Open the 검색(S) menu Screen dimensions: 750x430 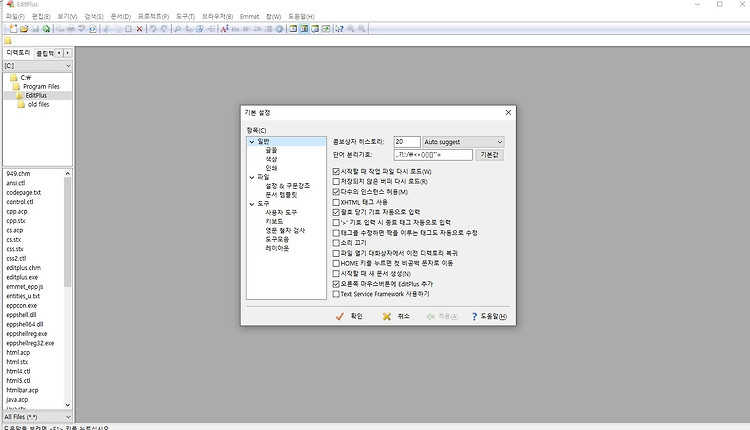(x=94, y=16)
